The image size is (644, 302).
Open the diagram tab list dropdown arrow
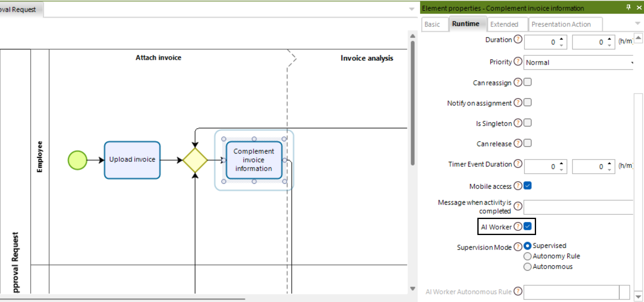pos(412,9)
